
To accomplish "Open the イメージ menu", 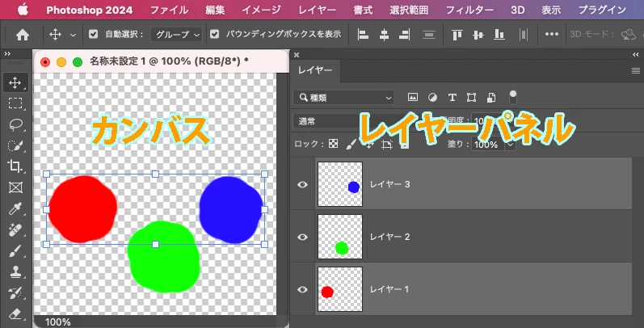I will tap(261, 10).
